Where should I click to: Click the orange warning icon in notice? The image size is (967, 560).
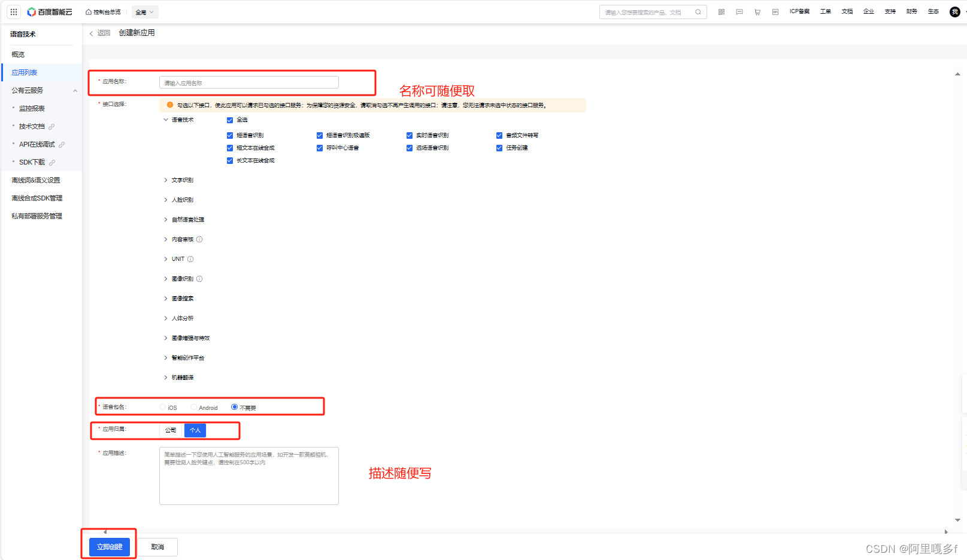(170, 105)
